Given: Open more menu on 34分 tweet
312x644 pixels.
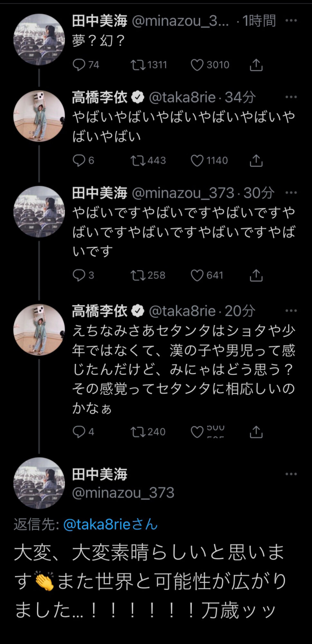Looking at the screenshot, I should 291,97.
